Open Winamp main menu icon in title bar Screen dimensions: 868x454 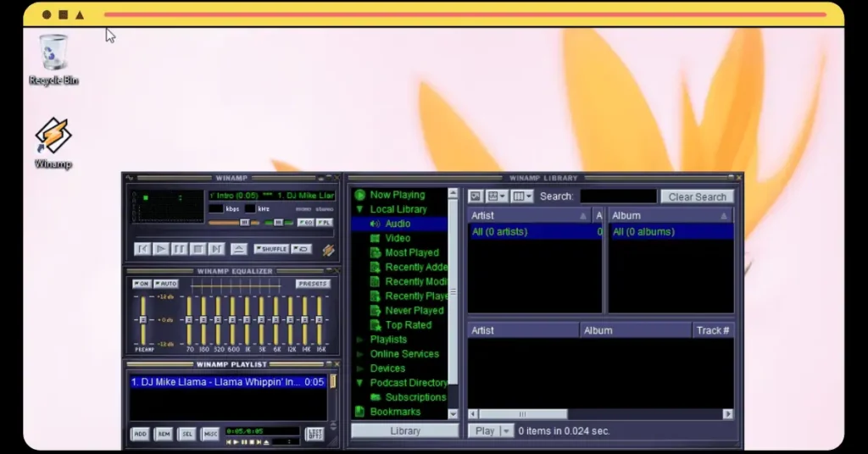tap(130, 178)
